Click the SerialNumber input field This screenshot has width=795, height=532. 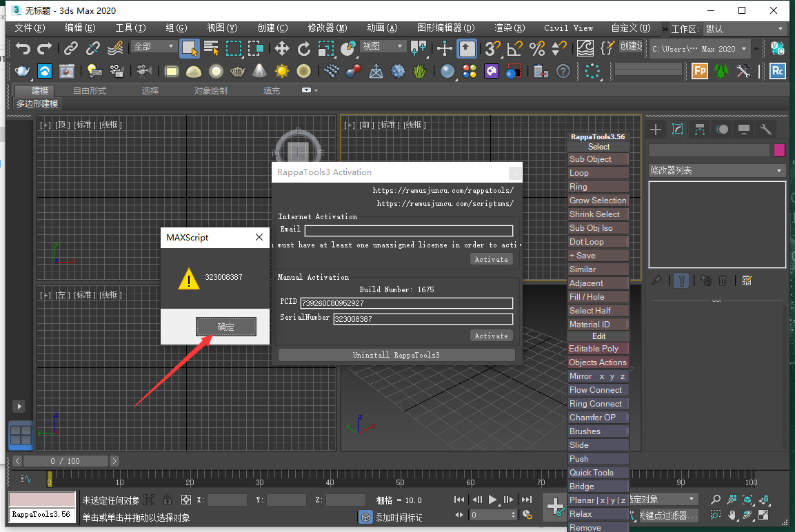pos(423,318)
